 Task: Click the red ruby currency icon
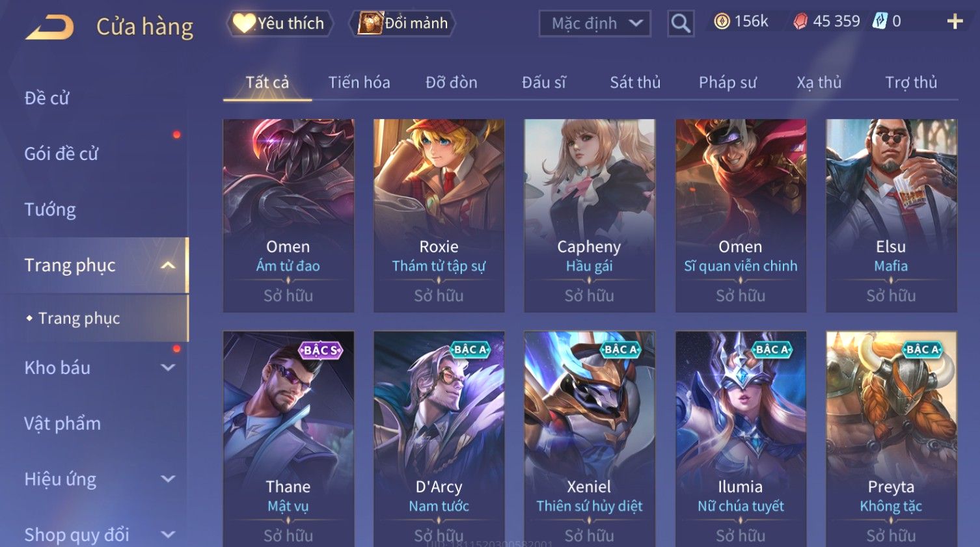click(x=800, y=21)
